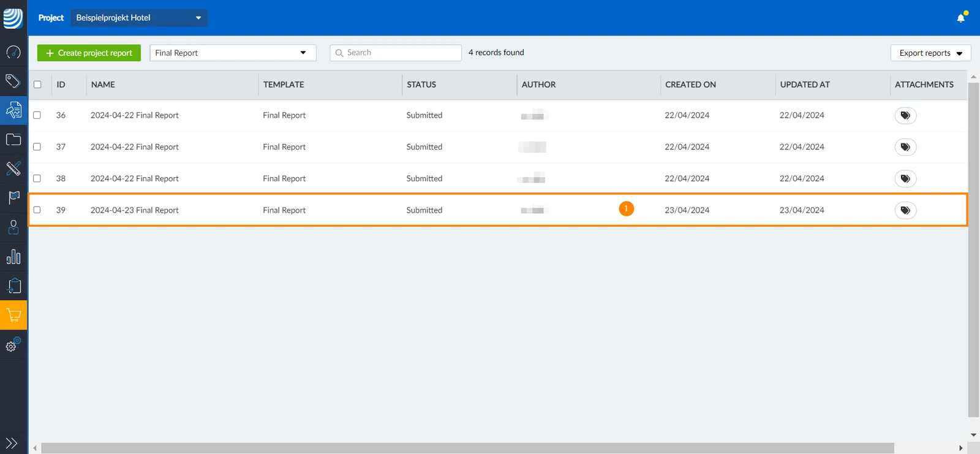The height and width of the screenshot is (454, 980).
Task: Click the notification bell icon
Action: (x=961, y=18)
